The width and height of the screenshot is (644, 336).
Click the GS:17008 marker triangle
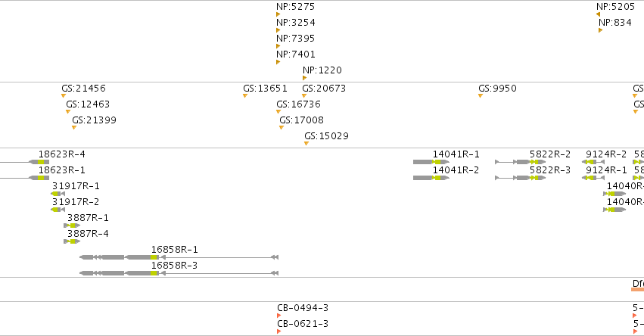(282, 128)
